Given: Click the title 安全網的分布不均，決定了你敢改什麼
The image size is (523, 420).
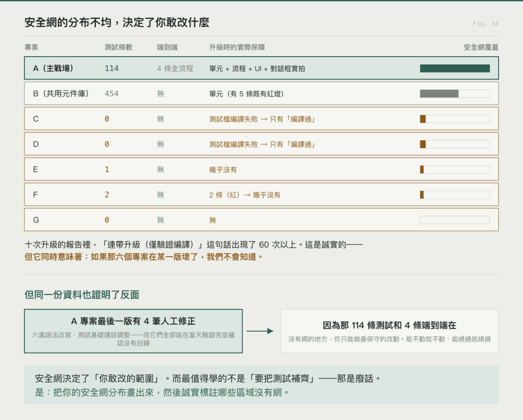Looking at the screenshot, I should 117,22.
